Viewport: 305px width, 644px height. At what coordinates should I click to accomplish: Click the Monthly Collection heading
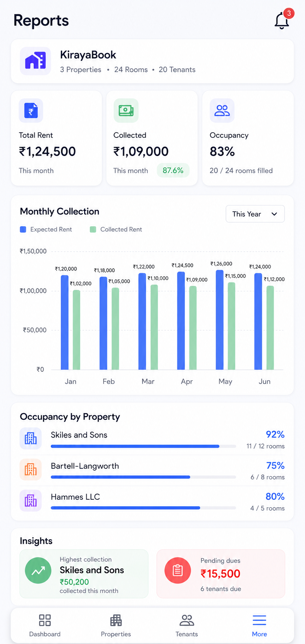(59, 211)
